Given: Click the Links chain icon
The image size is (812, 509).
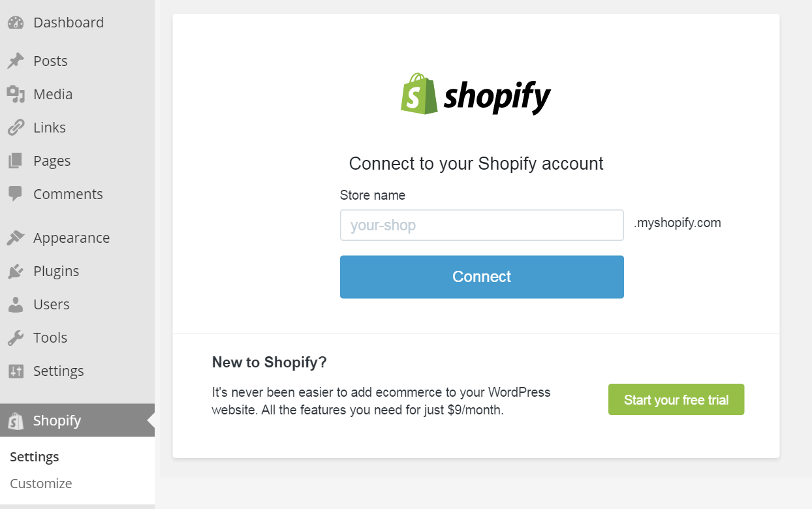Looking at the screenshot, I should (x=16, y=128).
